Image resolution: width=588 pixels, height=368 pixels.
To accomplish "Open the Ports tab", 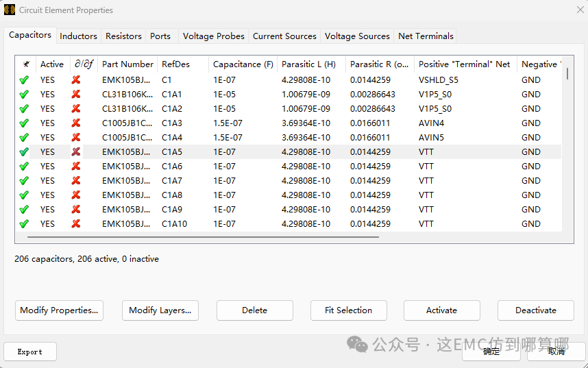I will click(160, 36).
